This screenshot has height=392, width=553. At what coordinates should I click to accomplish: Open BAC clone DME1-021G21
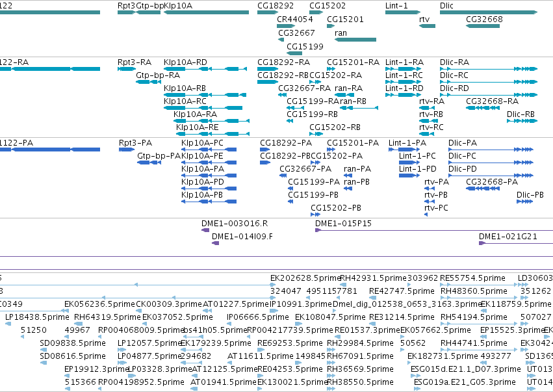pyautogui.click(x=516, y=243)
